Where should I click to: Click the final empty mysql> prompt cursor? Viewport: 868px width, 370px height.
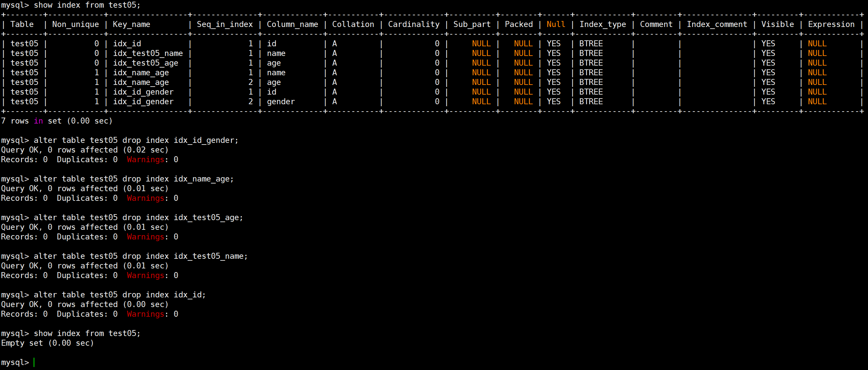point(34,363)
